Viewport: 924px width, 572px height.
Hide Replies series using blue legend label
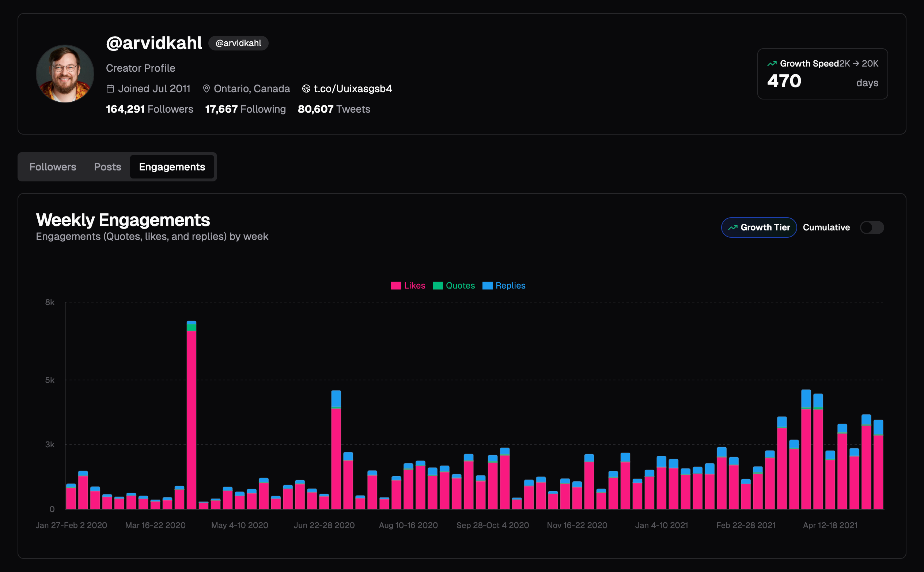pos(510,286)
